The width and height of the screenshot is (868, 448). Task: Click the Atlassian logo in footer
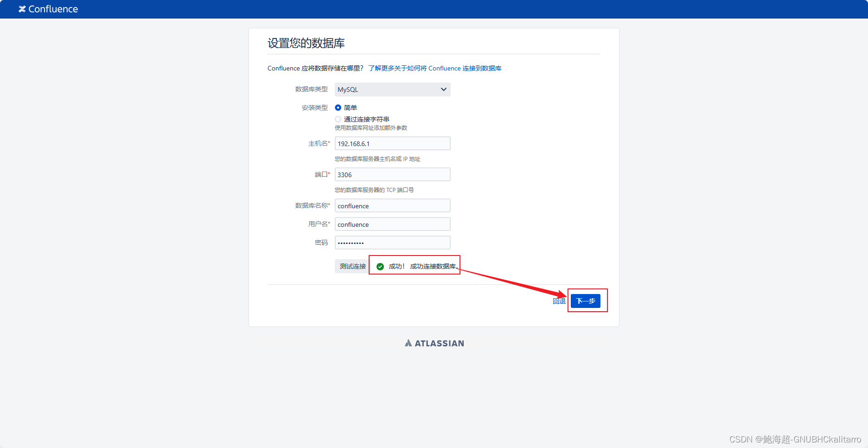pyautogui.click(x=434, y=343)
